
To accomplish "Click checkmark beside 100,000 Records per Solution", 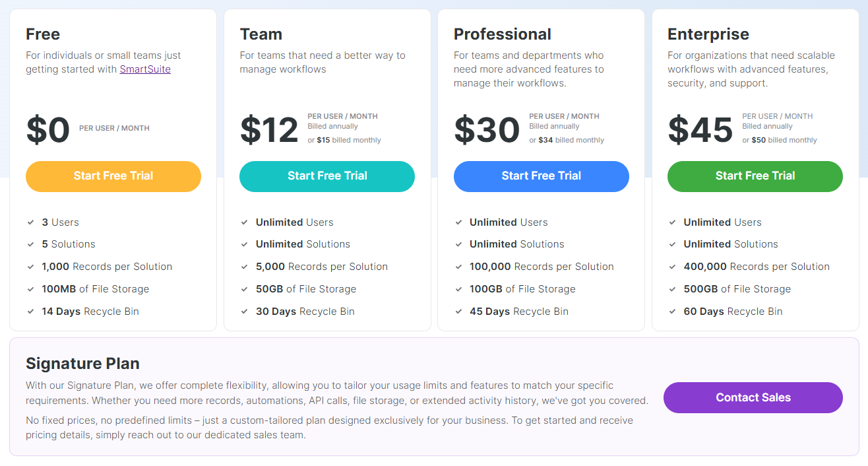I will tap(458, 267).
